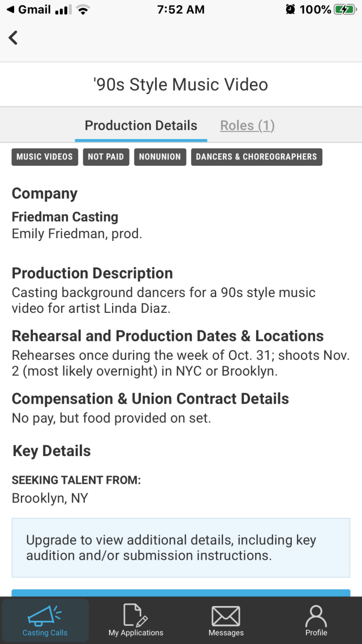Tap the Upgrade to view details banner
362x644 pixels.
click(x=181, y=547)
